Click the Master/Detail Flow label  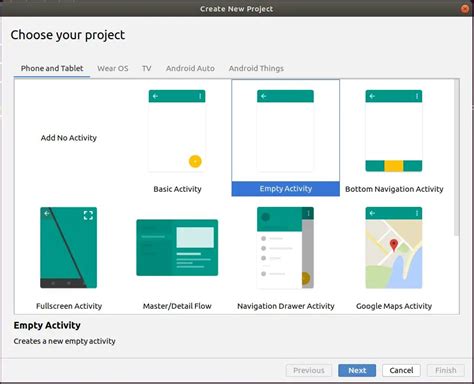tap(177, 306)
